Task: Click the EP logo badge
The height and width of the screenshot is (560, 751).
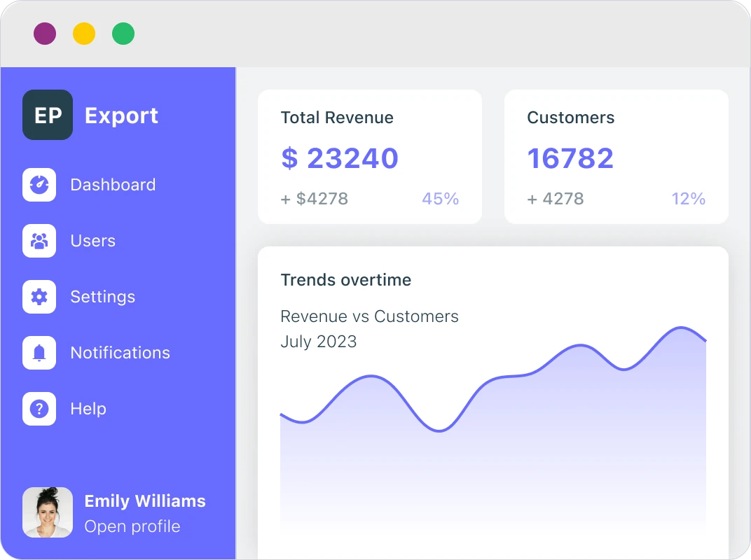Action: (48, 115)
